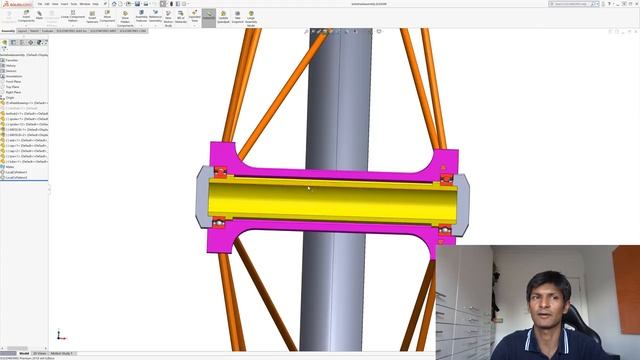This screenshot has height=360, width=640.
Task: Click Move Component tool
Action: [107, 16]
